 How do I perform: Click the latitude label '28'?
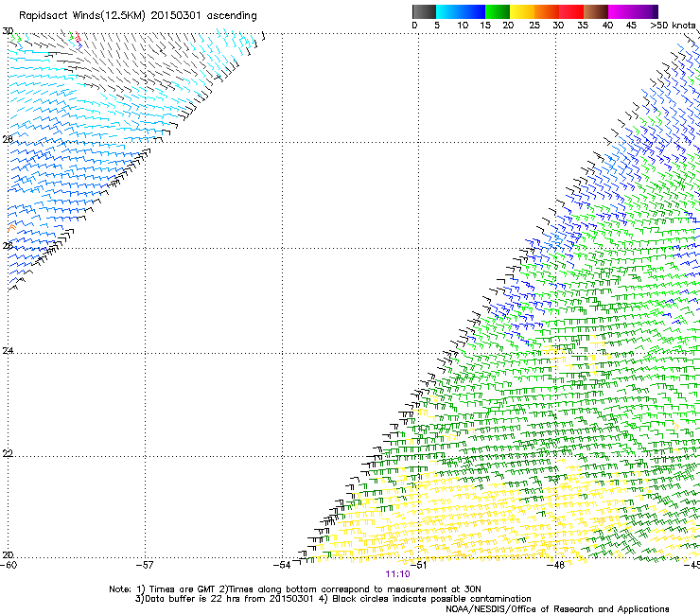coord(8,139)
